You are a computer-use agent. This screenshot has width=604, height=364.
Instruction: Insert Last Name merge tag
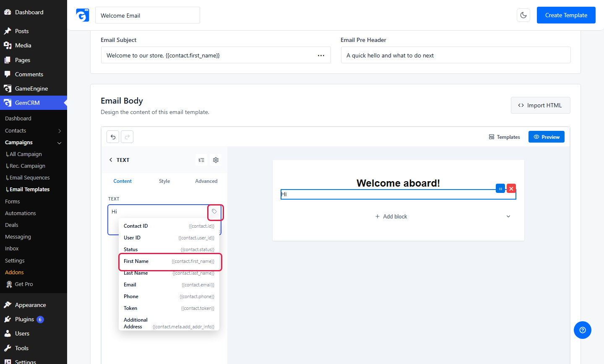coord(169,273)
